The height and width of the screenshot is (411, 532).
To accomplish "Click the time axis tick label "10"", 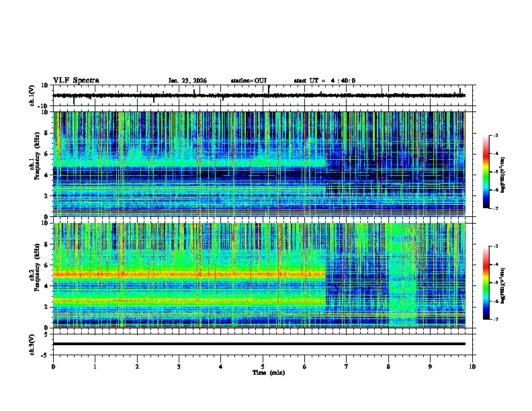I will click(472, 367).
